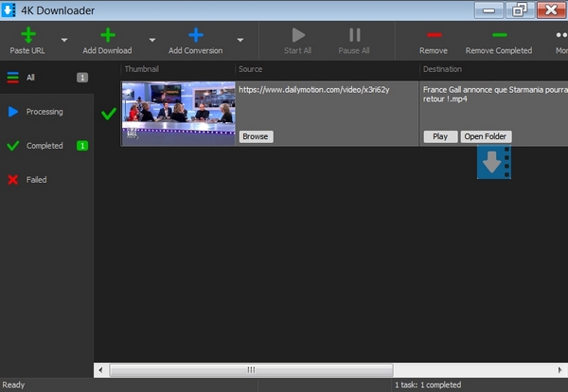568x392 pixels.
Task: Click the France Gall destination file name
Action: (x=495, y=94)
